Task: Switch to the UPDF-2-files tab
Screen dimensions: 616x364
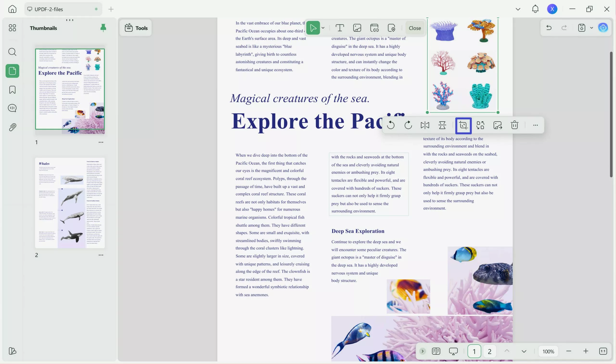Action: [63, 9]
